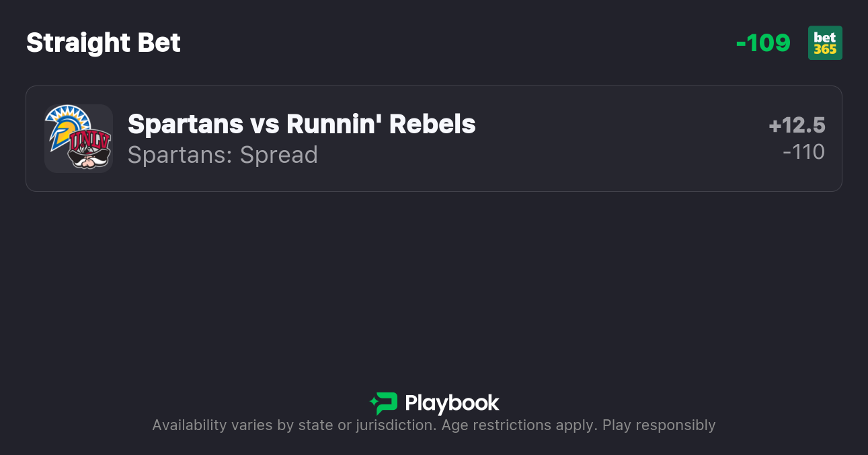Click the green Playbook logo icon

click(385, 403)
